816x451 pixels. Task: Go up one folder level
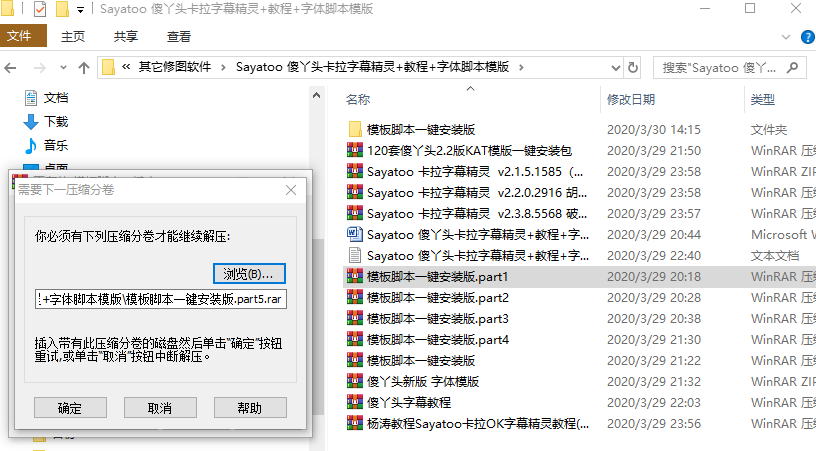point(84,68)
